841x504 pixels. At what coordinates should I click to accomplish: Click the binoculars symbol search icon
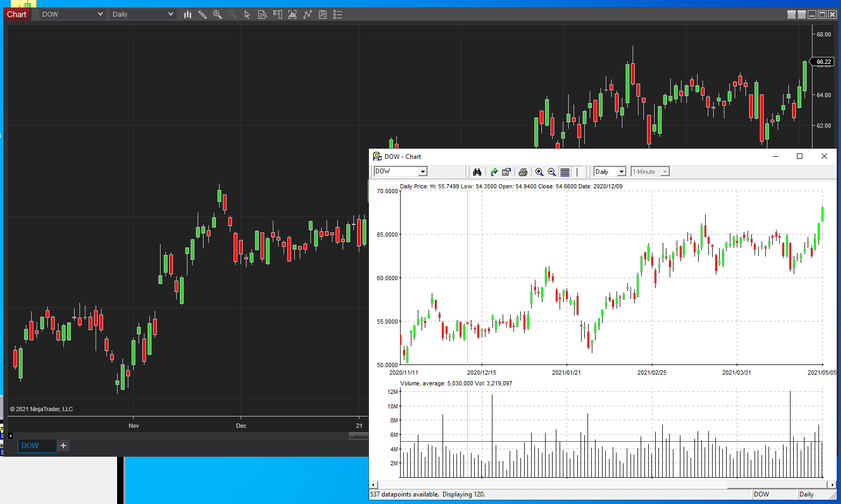point(477,172)
